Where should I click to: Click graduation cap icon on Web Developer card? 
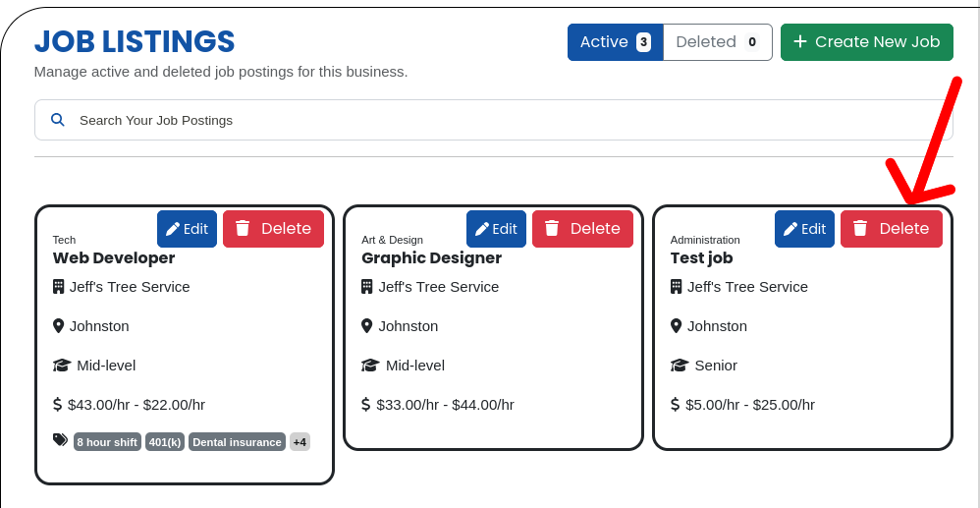tap(62, 366)
